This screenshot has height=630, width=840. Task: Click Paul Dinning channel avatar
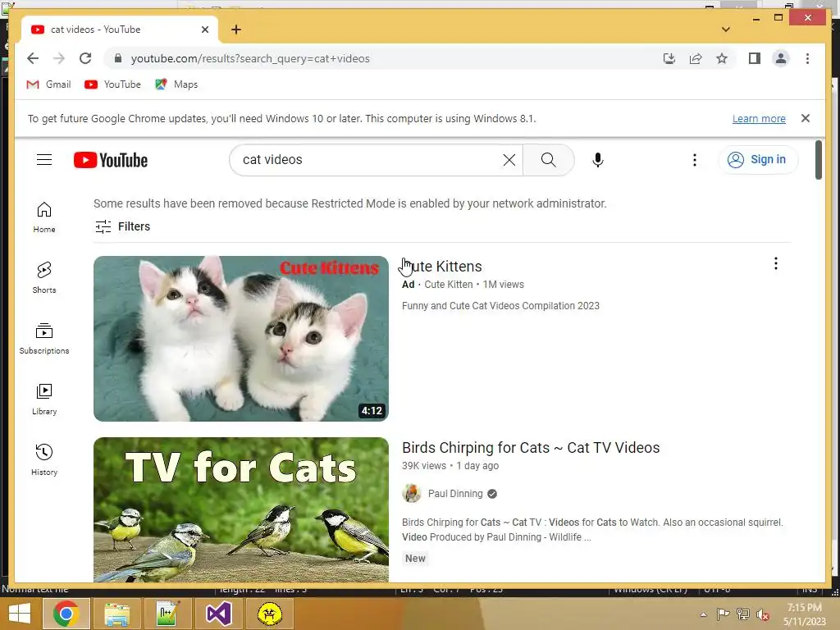point(412,493)
